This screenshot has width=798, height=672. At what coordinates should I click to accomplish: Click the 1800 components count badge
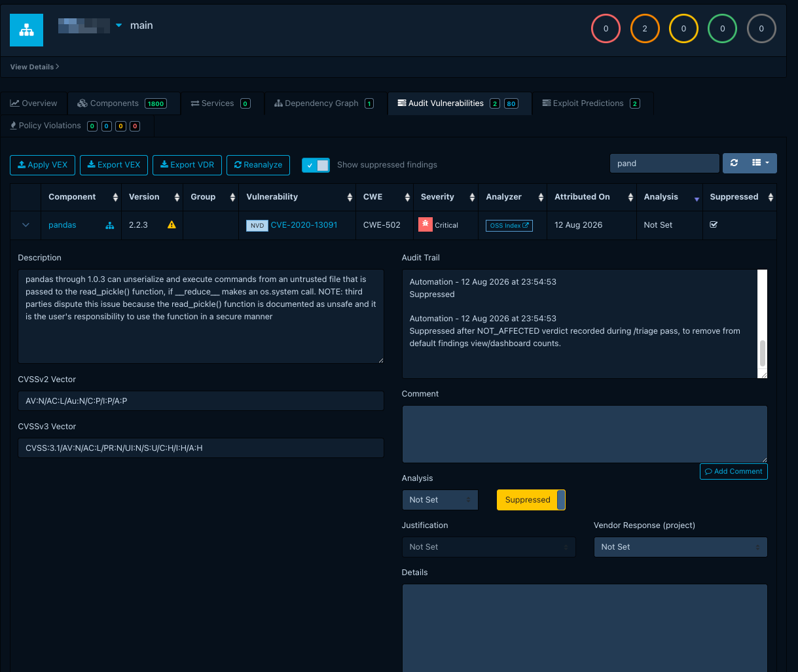click(156, 103)
